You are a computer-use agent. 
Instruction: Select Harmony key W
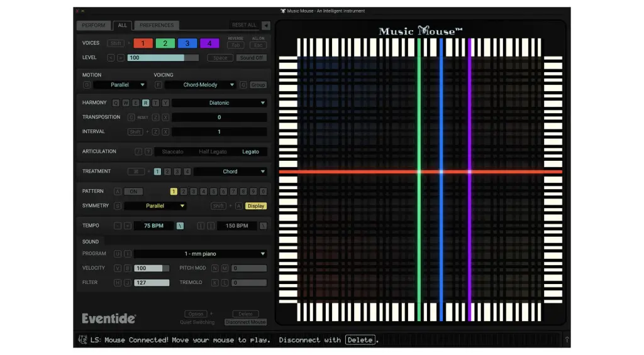click(126, 103)
